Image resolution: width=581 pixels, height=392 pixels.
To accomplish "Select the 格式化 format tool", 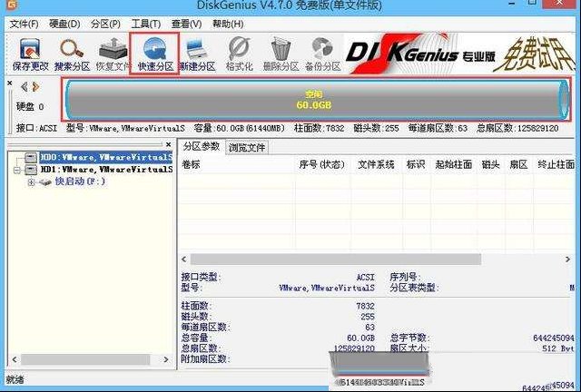I will (240, 54).
